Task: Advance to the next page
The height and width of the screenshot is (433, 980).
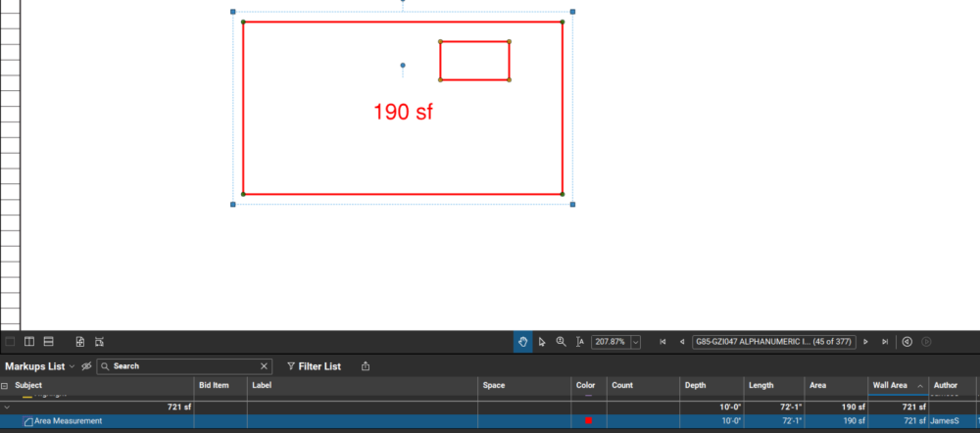Action: [x=865, y=342]
